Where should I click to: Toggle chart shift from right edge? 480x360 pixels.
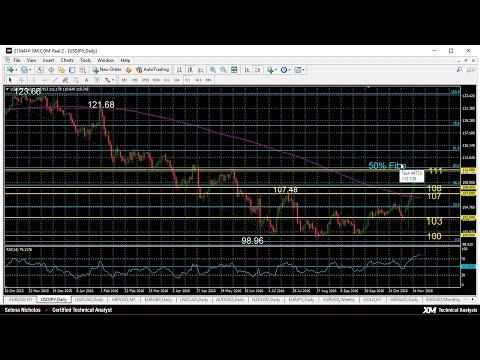[x=257, y=70]
